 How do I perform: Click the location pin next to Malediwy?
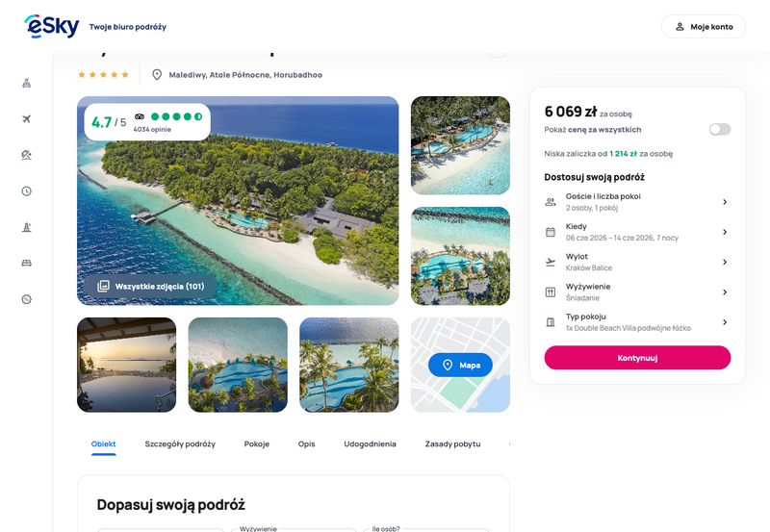coord(157,74)
